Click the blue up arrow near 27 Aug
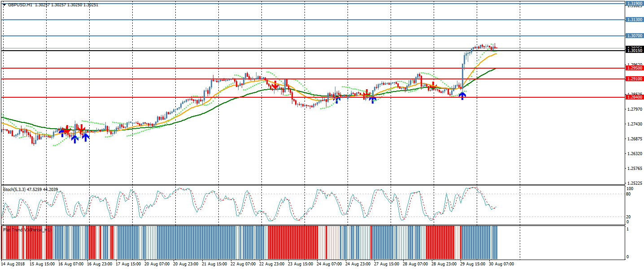This screenshot has height=269, width=644. coord(372,100)
